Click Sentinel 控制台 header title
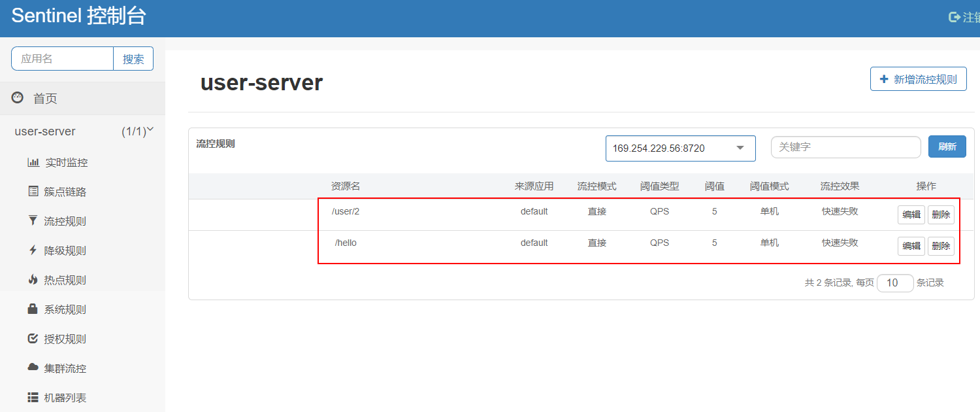Screen dimensions: 980x412 click(78, 16)
